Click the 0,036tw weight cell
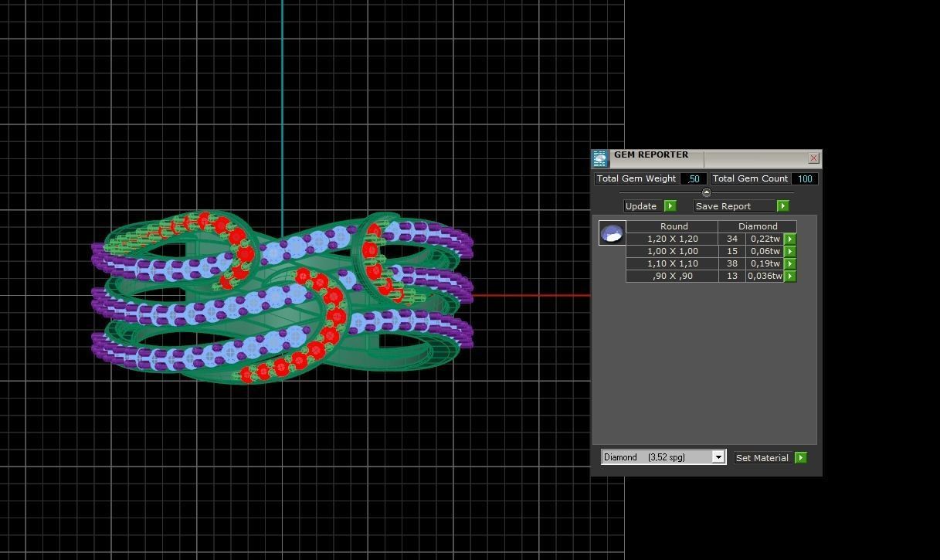 pyautogui.click(x=765, y=276)
